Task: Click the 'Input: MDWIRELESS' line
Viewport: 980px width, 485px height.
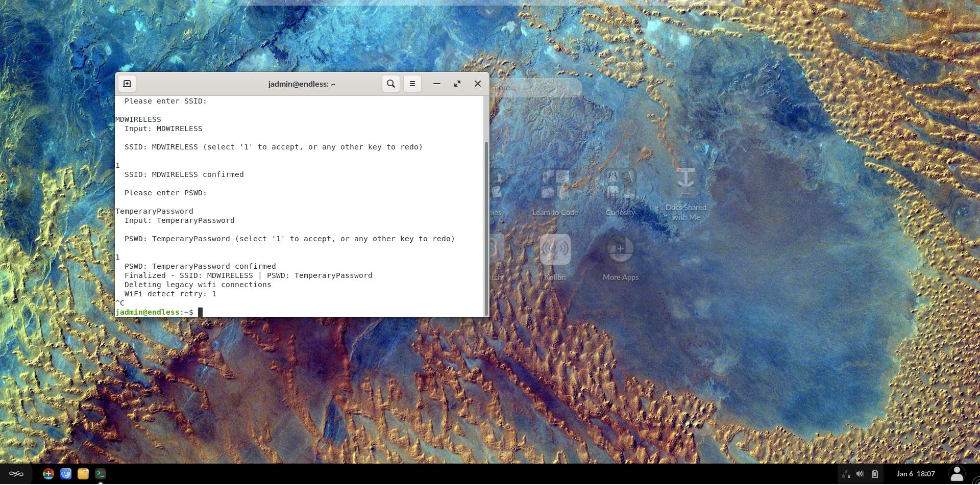Action: pos(163,129)
